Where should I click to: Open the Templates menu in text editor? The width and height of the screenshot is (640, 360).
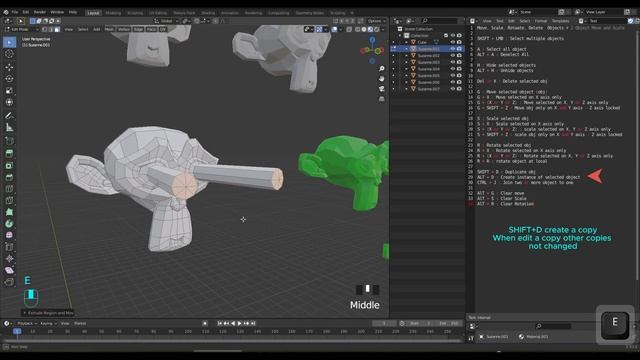tap(560, 21)
